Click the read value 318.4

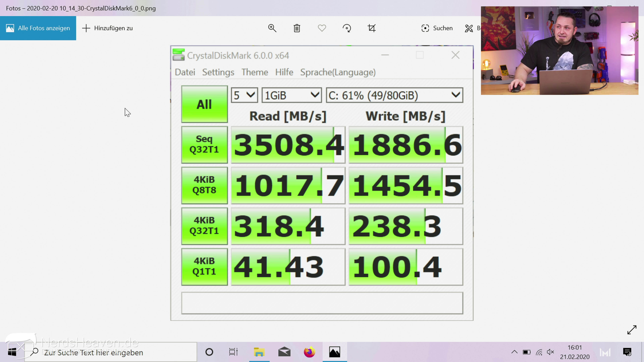pyautogui.click(x=288, y=226)
